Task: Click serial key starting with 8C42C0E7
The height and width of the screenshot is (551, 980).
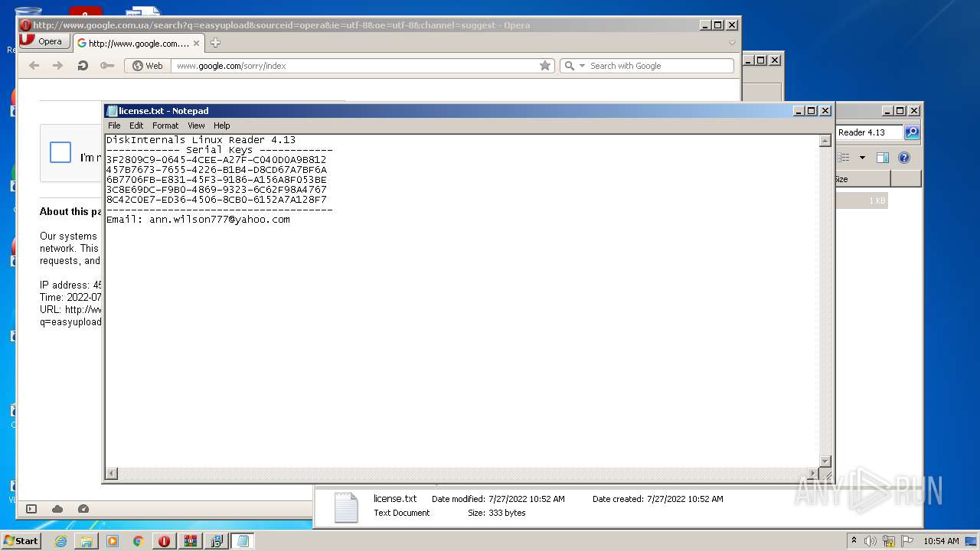Action: 217,200
